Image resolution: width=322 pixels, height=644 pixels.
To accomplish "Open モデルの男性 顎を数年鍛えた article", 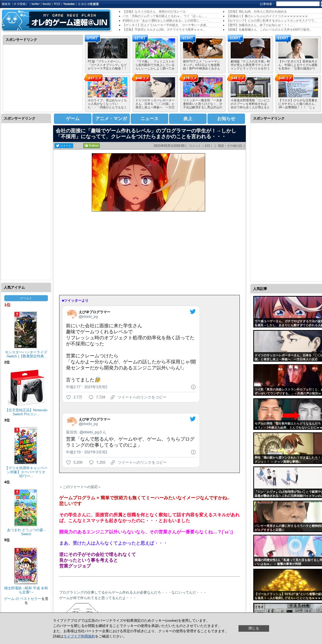I will click(x=288, y=414).
